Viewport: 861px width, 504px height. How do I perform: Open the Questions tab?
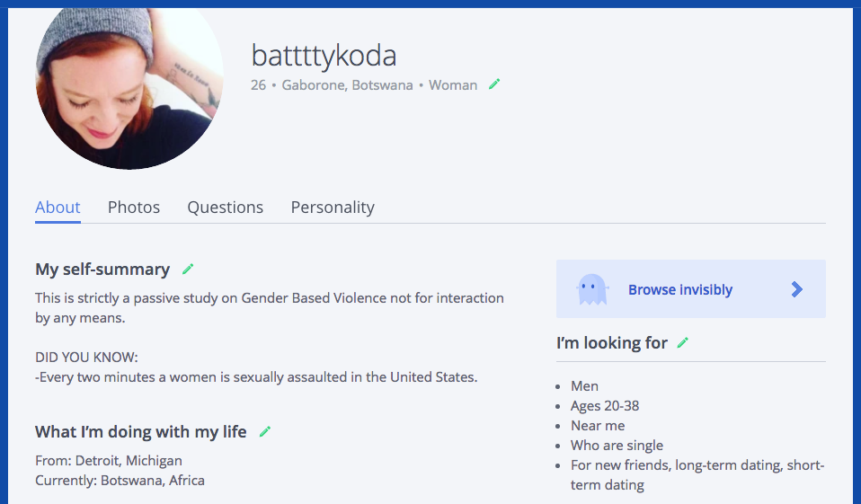click(x=225, y=207)
